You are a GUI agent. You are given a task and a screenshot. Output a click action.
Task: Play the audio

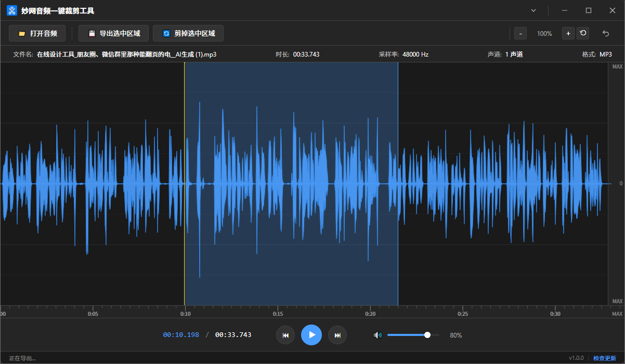pos(311,335)
